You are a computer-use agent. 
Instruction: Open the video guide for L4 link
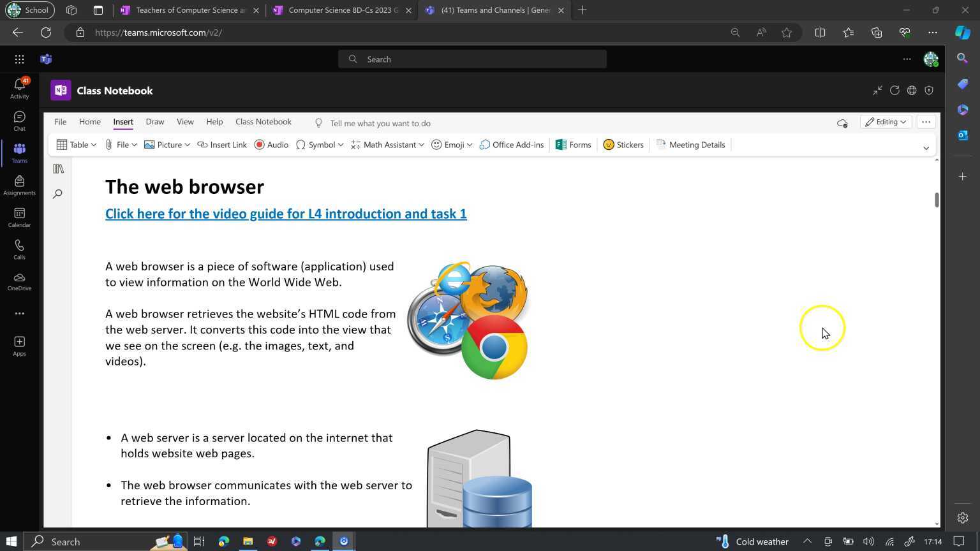point(286,214)
